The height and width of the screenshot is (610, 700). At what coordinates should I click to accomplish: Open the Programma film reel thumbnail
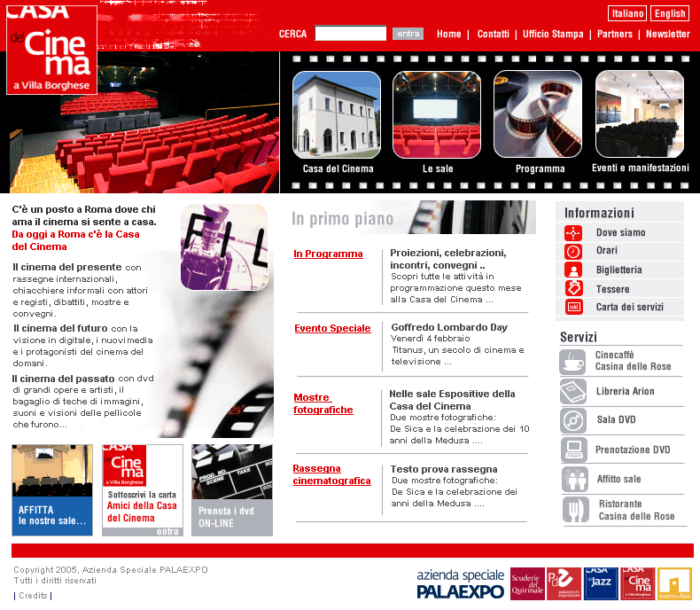pos(538,113)
